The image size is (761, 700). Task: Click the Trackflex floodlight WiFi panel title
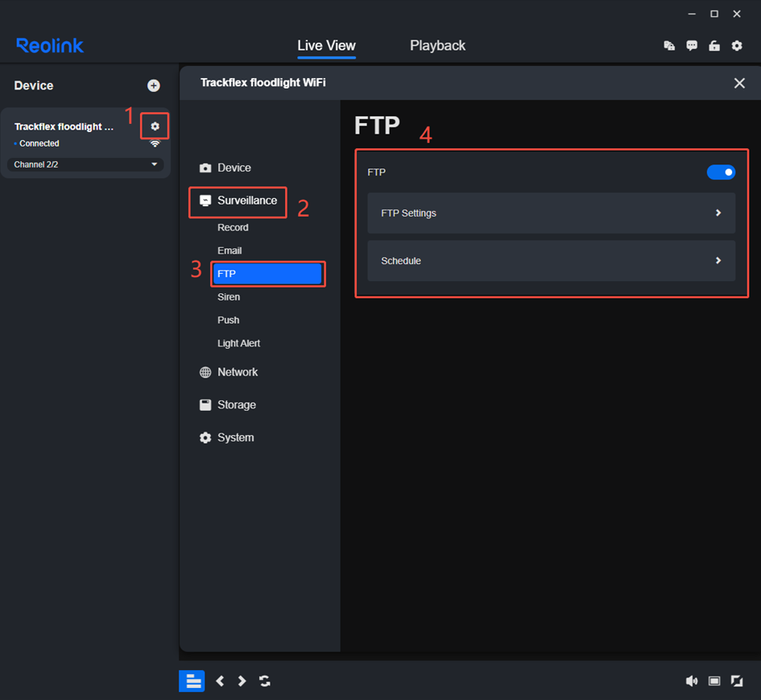tap(263, 83)
